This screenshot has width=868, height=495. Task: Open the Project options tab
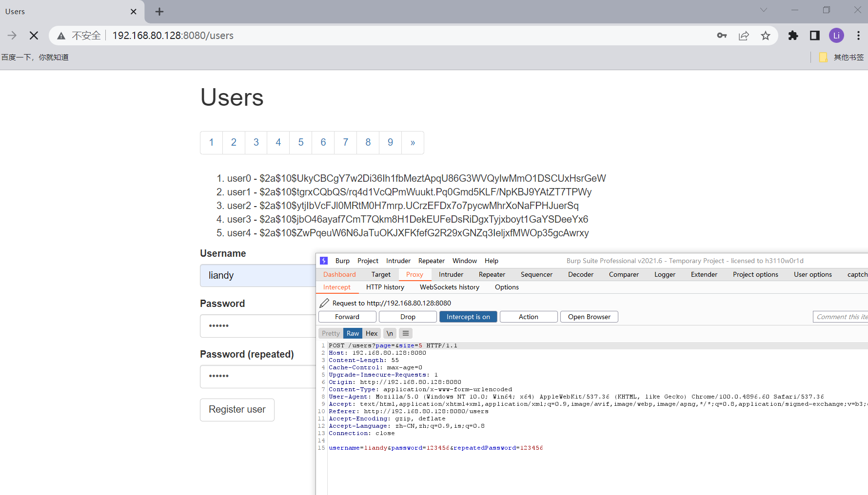click(x=755, y=274)
